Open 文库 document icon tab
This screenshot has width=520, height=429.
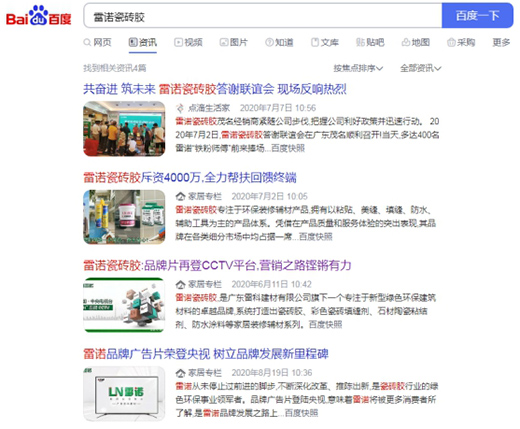tap(325, 42)
